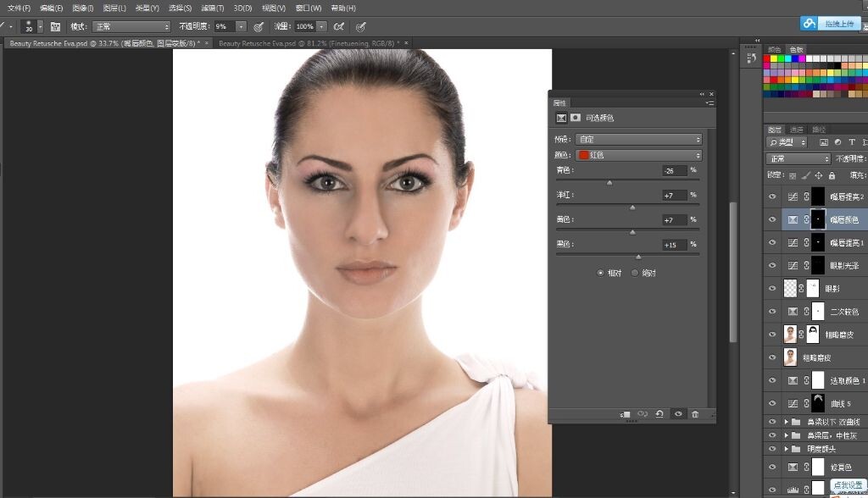Click lock position icon
This screenshot has width=868, height=498.
coord(819,175)
